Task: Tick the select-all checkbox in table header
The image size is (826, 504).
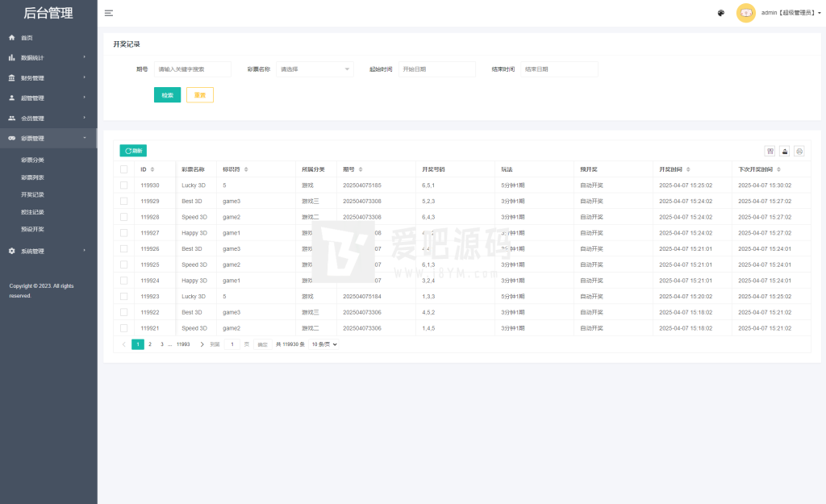Action: pos(123,169)
